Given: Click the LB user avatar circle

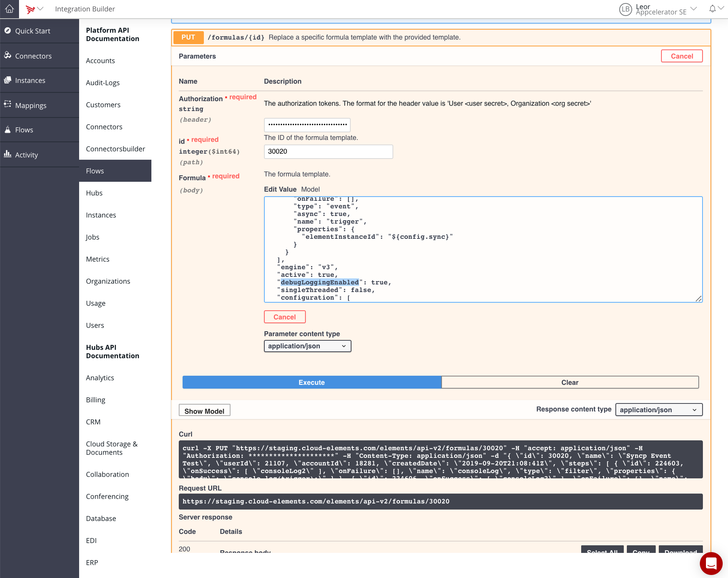Looking at the screenshot, I should click(625, 9).
